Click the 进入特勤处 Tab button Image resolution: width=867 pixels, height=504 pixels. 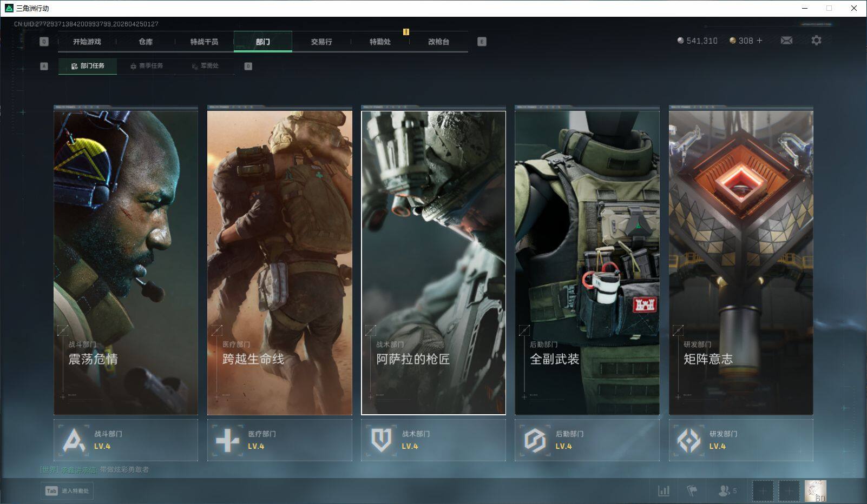67,491
